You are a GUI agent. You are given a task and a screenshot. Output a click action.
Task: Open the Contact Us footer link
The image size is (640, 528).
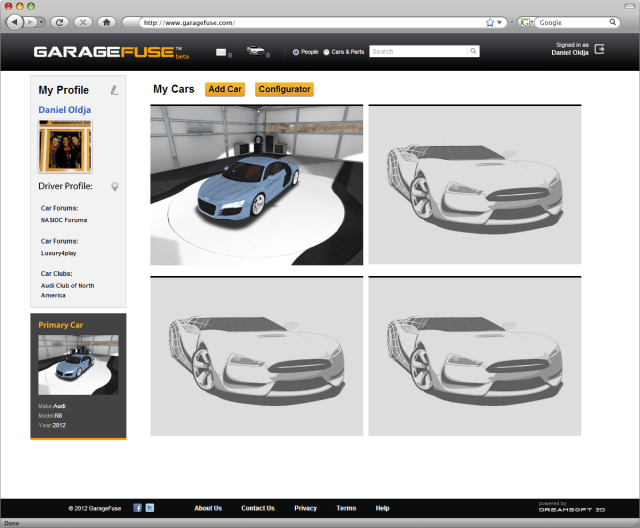coord(258,508)
